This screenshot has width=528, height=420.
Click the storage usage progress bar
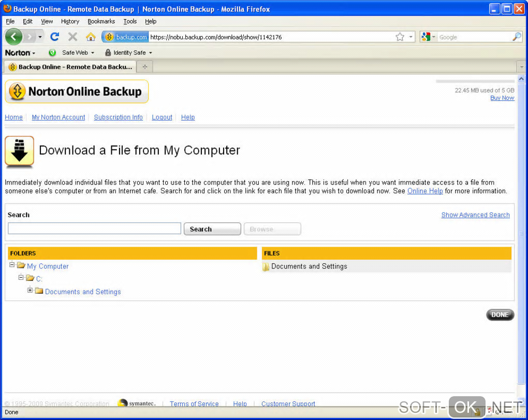pos(475,81)
